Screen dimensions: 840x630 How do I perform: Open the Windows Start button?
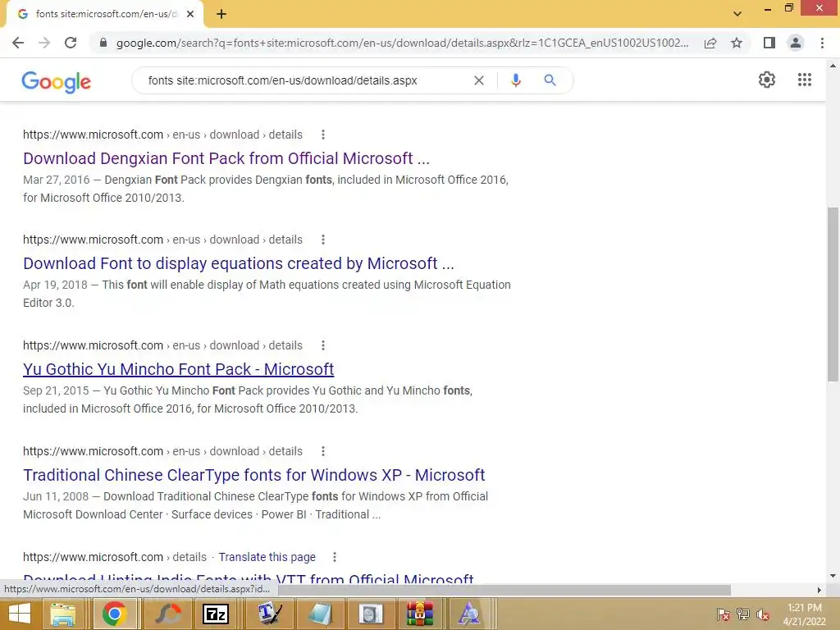(x=20, y=614)
